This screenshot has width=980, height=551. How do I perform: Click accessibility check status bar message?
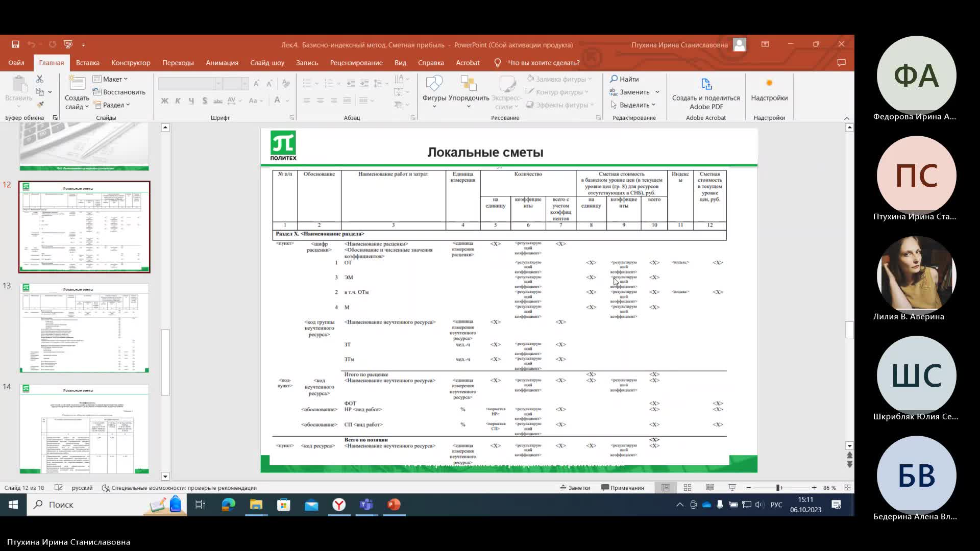179,488
